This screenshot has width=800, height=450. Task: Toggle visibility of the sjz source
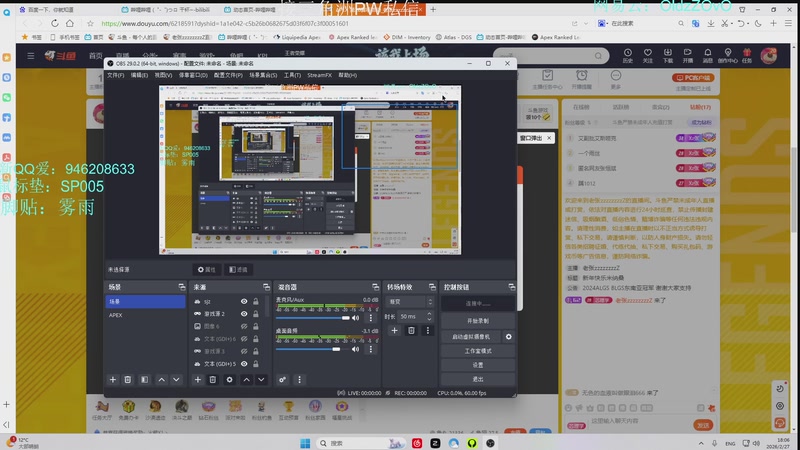tap(244, 302)
